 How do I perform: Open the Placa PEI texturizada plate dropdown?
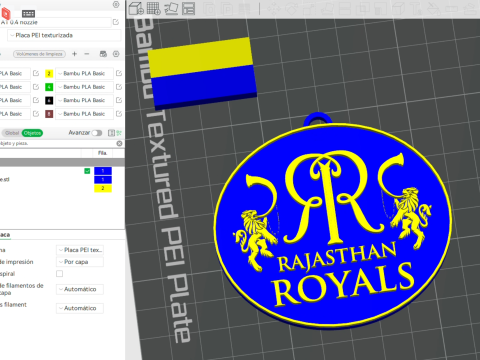[x=64, y=35]
